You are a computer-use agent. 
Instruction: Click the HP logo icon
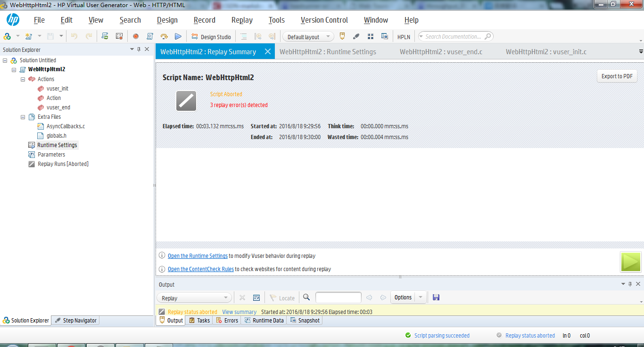[x=13, y=20]
